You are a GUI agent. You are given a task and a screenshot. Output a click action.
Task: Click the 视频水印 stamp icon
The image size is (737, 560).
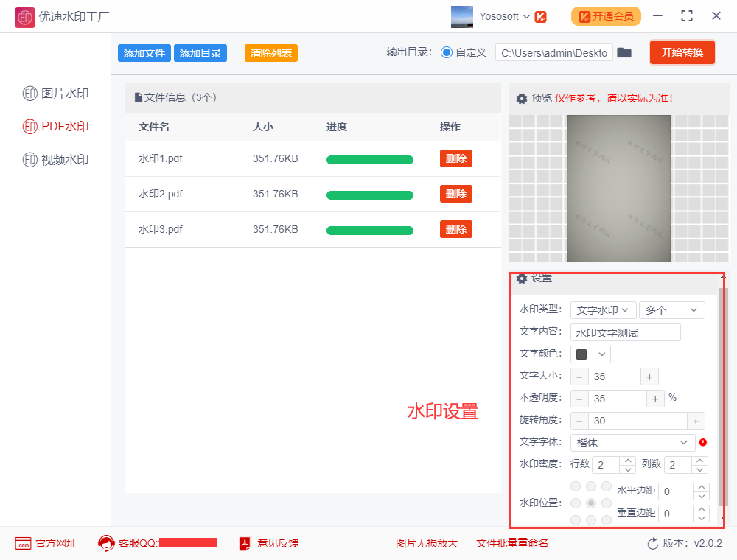(x=29, y=160)
